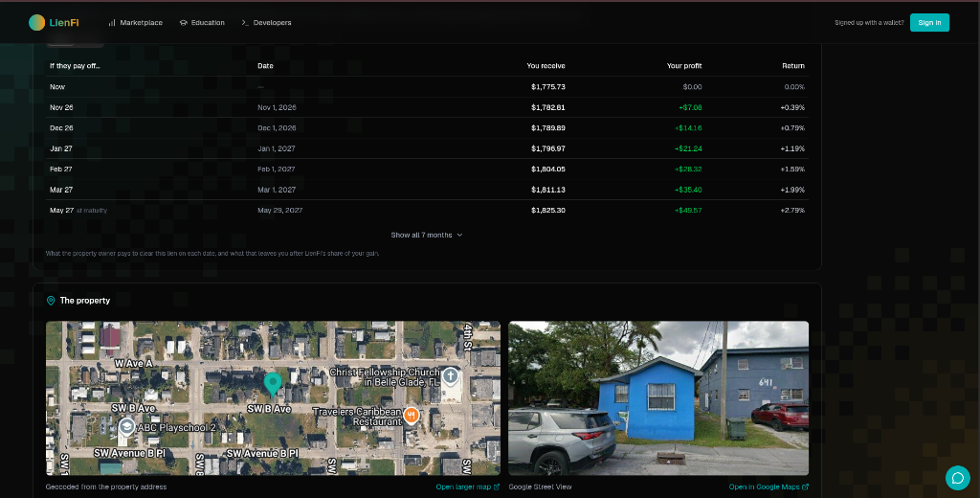Click the Sign in button

(929, 23)
